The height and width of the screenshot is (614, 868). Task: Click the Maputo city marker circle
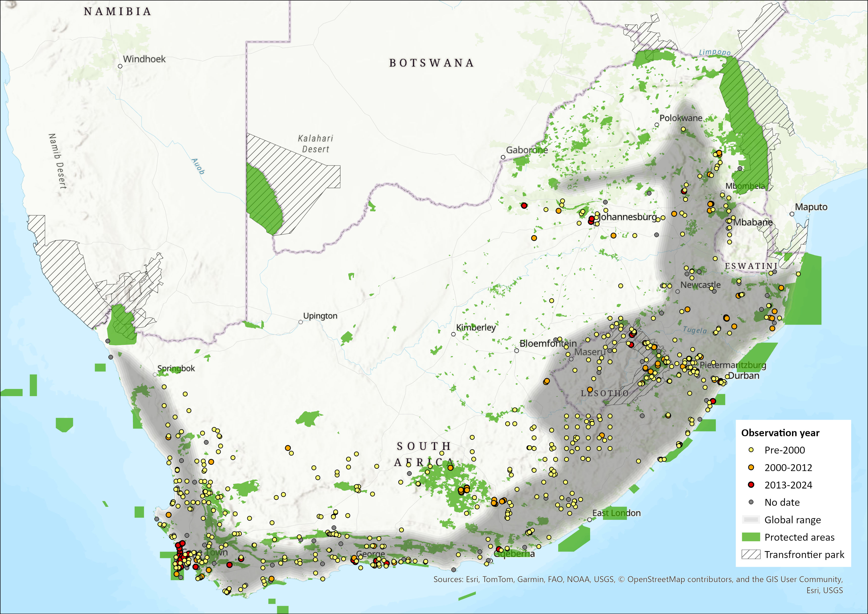point(792,214)
